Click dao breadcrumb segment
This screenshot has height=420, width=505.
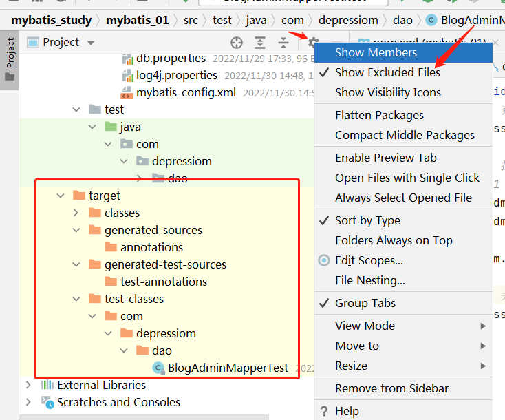[402, 20]
